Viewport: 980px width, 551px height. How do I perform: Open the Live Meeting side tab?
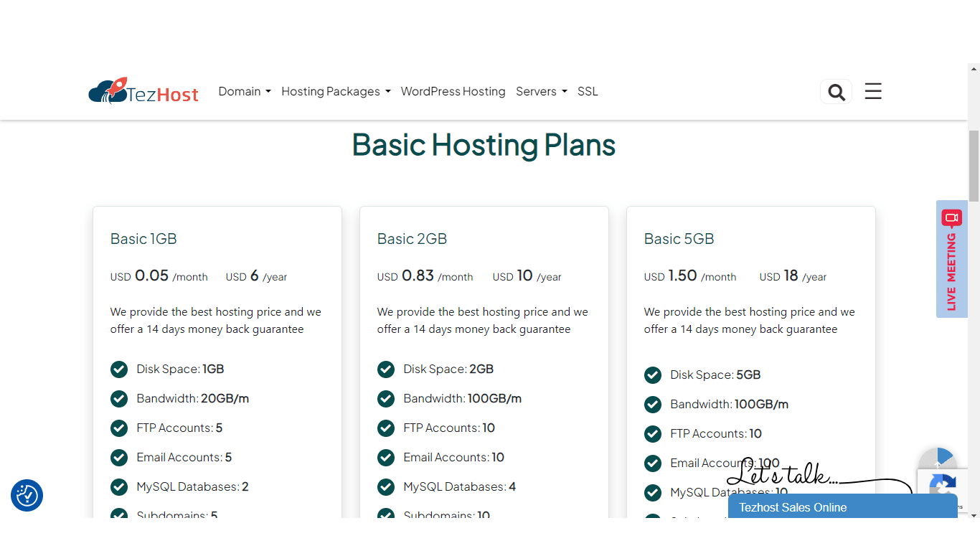951,259
